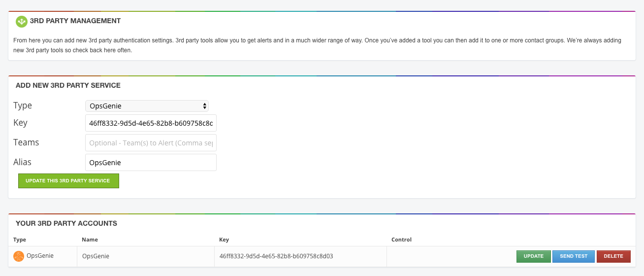The width and height of the screenshot is (644, 276).
Task: Click the Add New 3rd Party Service heading
Action: (68, 85)
